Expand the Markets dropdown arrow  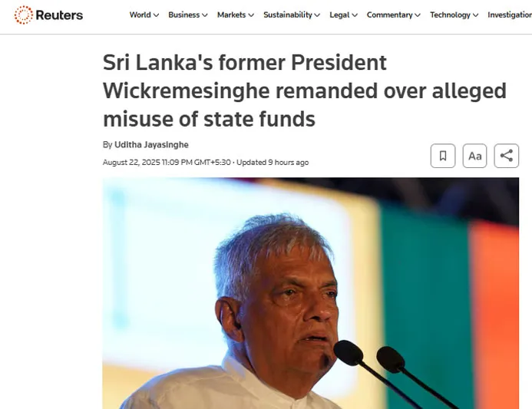click(251, 15)
